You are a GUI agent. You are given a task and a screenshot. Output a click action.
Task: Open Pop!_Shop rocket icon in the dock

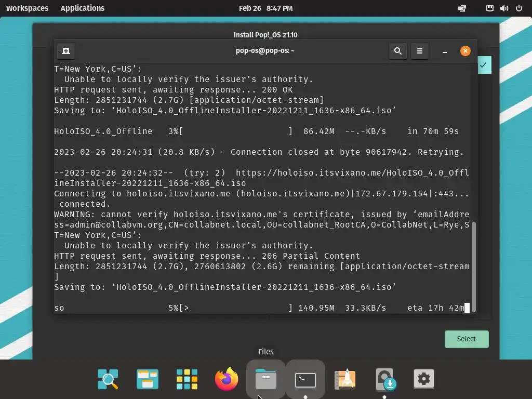coord(345,379)
